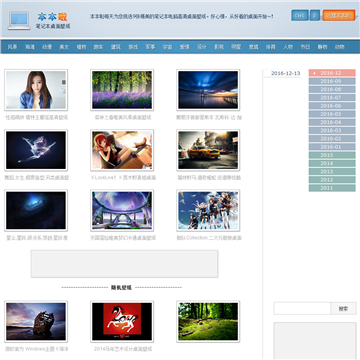Open the 风景 category in navigation bar

12,47
